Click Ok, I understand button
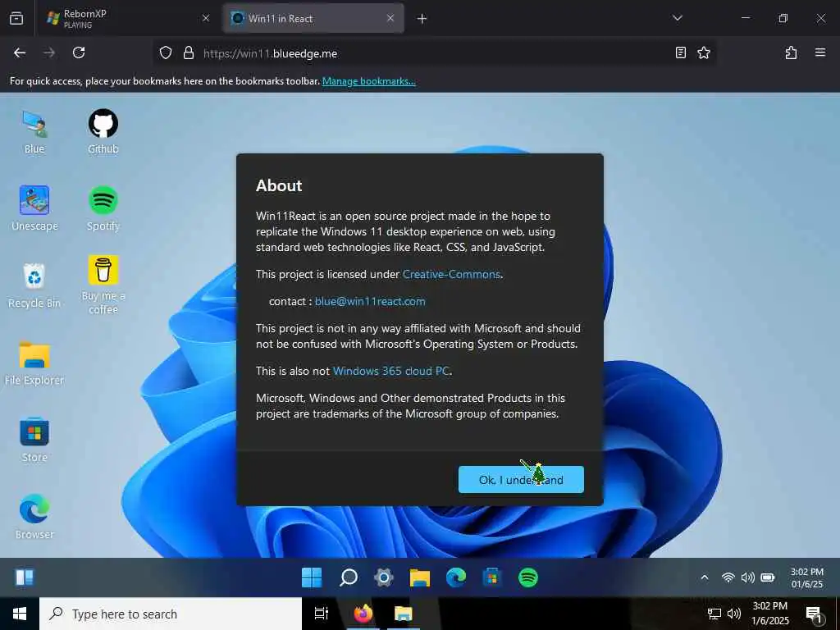 [x=521, y=479]
